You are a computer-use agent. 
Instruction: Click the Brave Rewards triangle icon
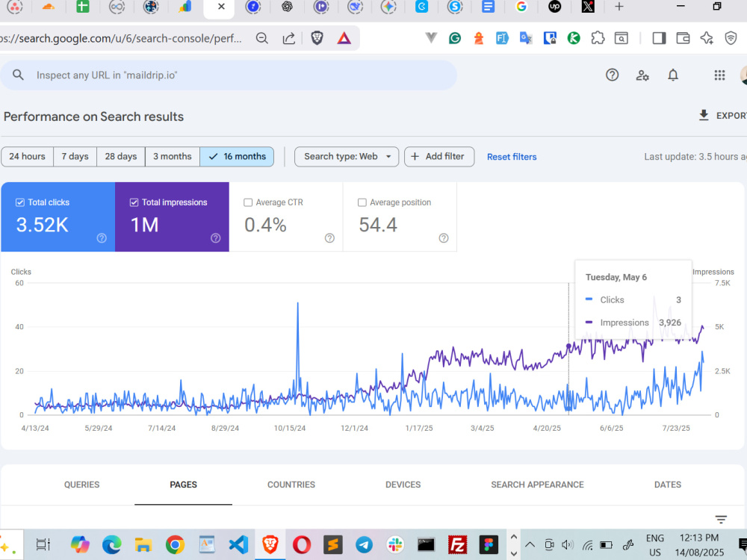tap(344, 38)
